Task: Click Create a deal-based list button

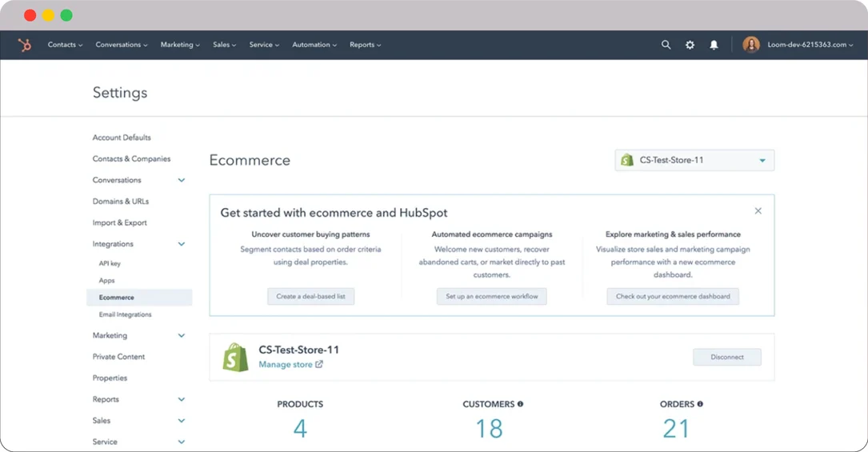Action: pos(310,297)
